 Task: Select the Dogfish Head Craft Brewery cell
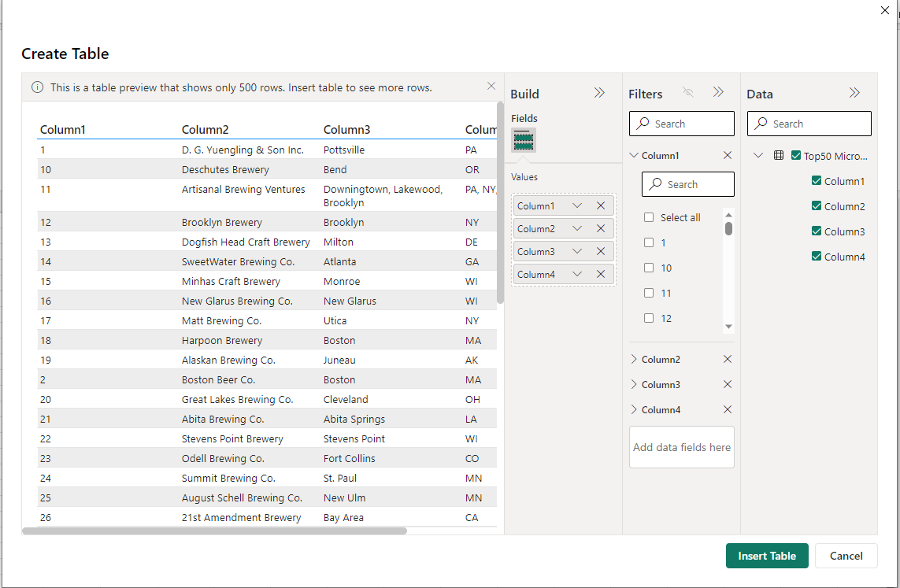(246, 242)
